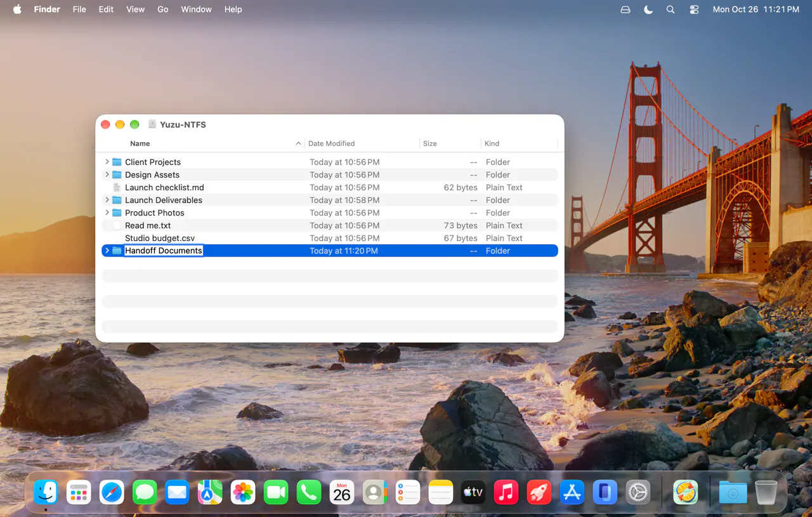Select the Studio budget.csv file
812x517 pixels.
330,238
